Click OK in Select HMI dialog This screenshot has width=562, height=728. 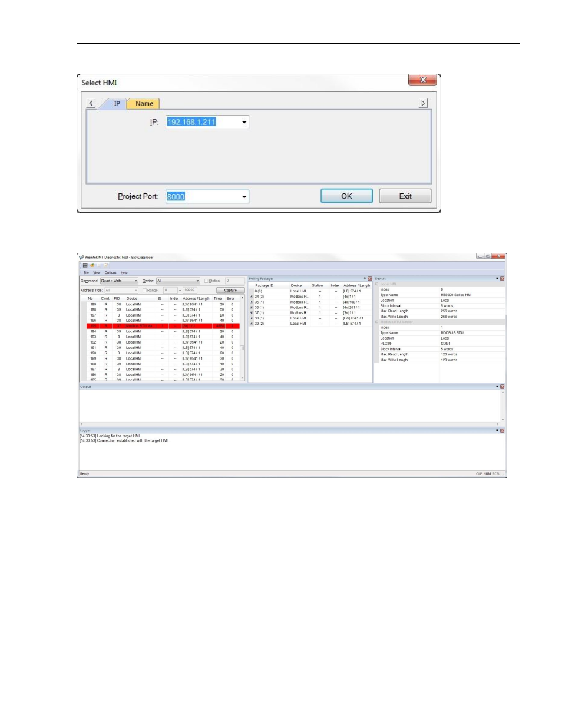tap(347, 196)
